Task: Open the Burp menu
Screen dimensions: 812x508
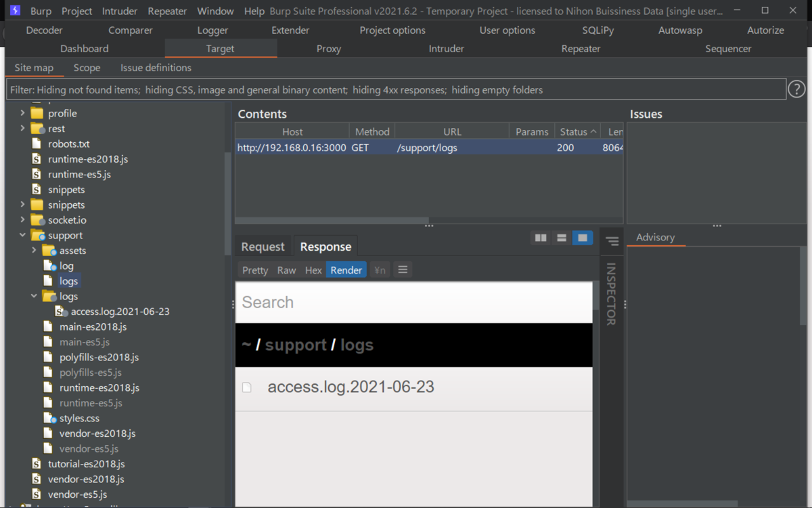Action: coord(41,11)
